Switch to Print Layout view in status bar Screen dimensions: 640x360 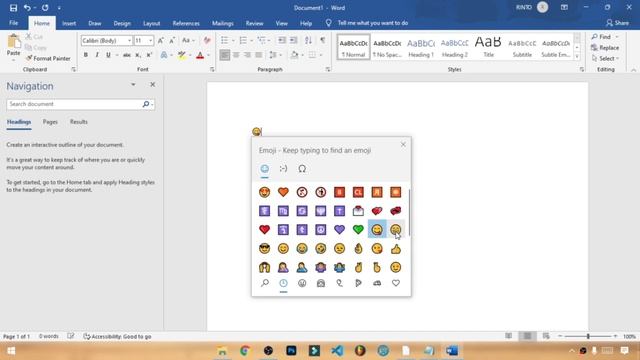pos(527,336)
